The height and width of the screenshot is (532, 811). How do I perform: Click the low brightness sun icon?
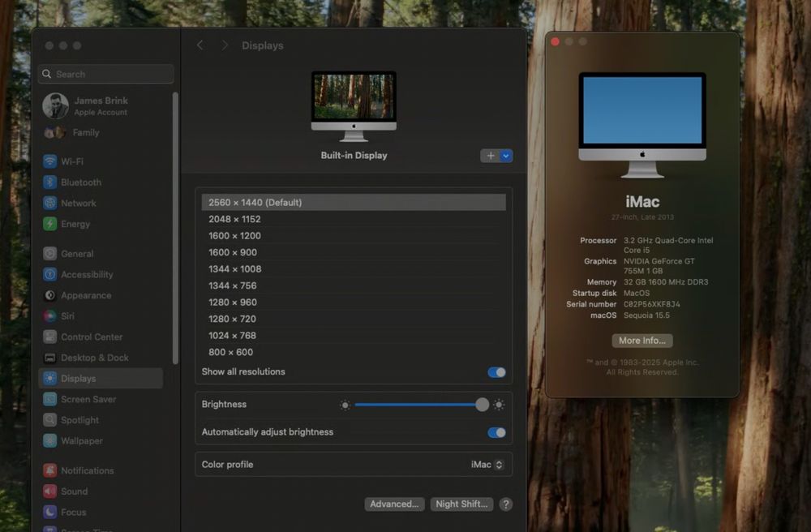click(345, 405)
